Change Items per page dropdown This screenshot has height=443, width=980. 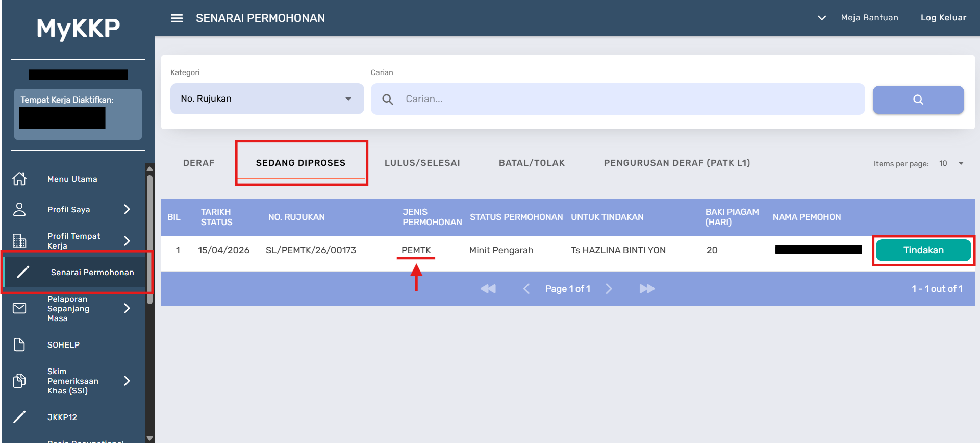(x=951, y=164)
